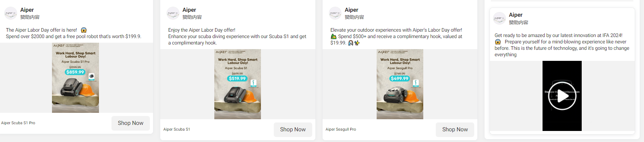Click Aiper page name in third ad
Viewport: 644px width, 142px height.
351,10
